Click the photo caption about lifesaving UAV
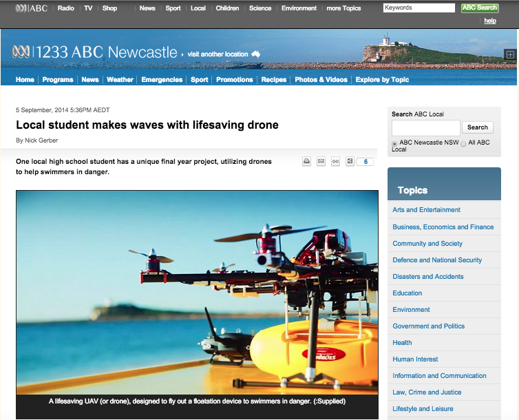 197,401
